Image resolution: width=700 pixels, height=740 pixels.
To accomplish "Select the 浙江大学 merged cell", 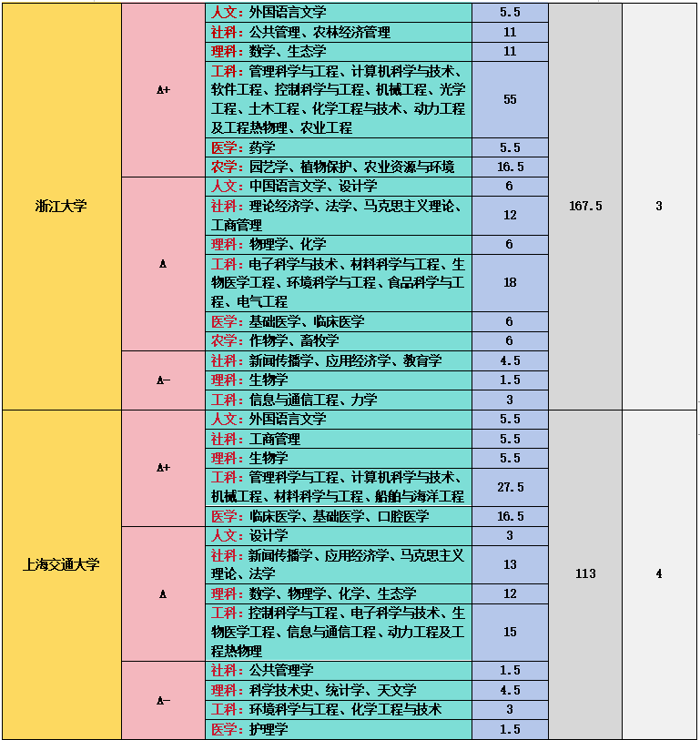I will coord(62,207).
